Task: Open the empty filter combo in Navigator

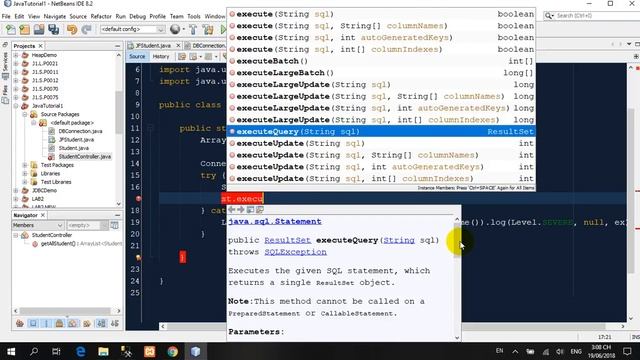Action: click(87, 225)
